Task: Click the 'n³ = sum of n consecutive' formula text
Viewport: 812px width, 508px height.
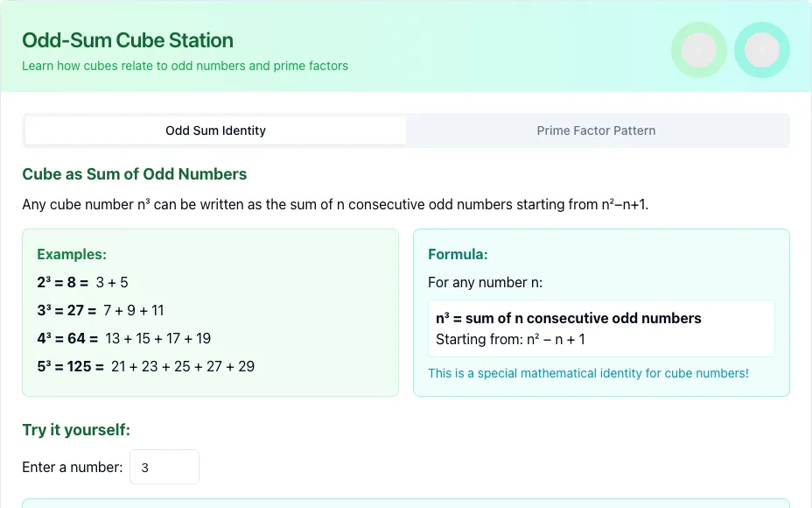Action: (x=568, y=318)
